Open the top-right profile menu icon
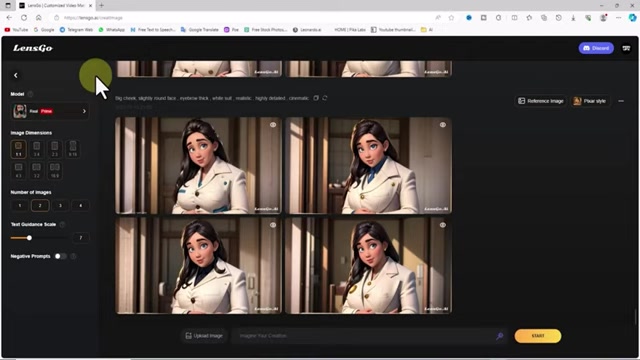640x360 pixels. (626, 48)
